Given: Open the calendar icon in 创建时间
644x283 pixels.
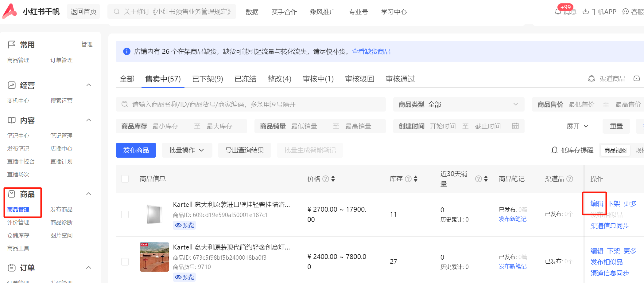Looking at the screenshot, I should [x=515, y=126].
